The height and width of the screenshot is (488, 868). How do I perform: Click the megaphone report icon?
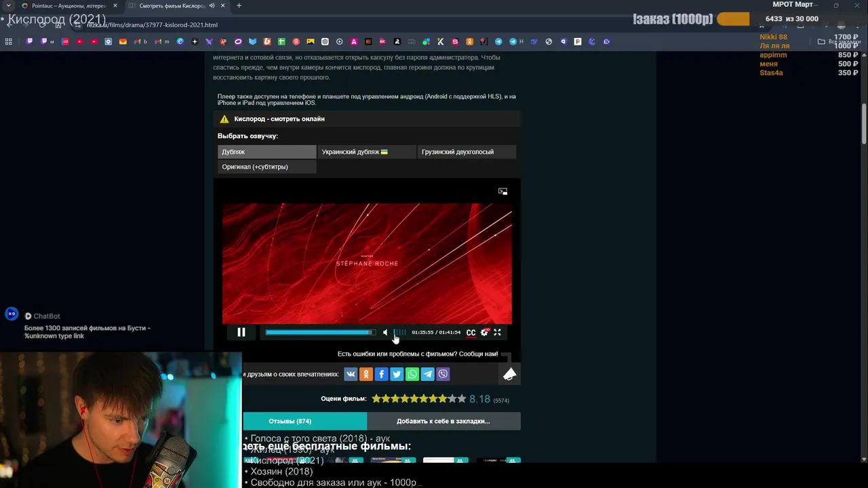(x=510, y=374)
